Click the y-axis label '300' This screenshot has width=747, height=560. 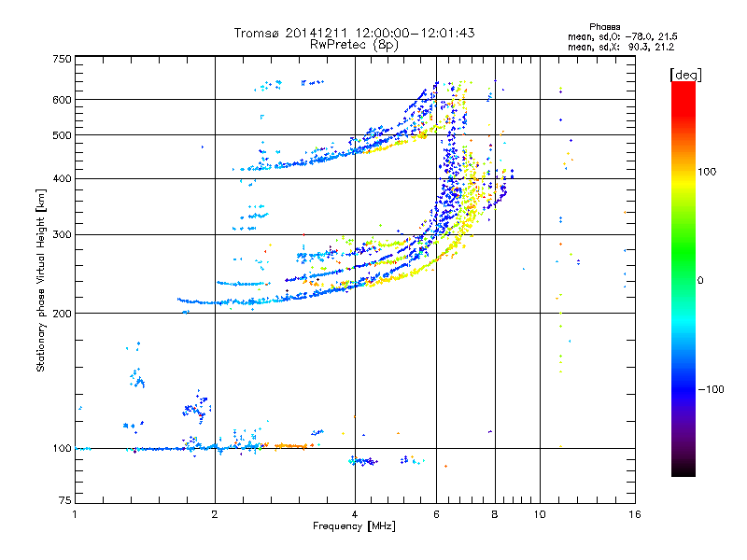point(62,235)
